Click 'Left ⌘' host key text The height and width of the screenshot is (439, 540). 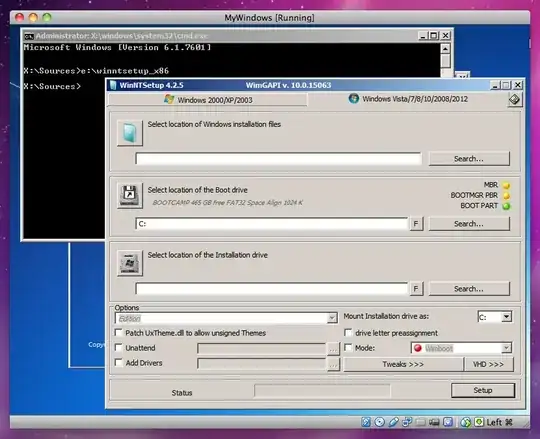pos(499,422)
